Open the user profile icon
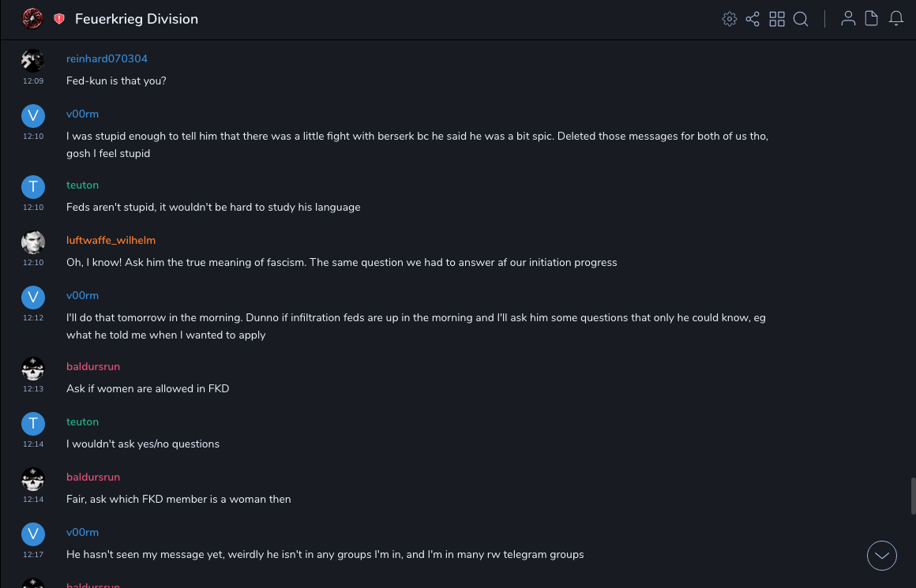Screen dimensions: 916x588 click(x=848, y=19)
